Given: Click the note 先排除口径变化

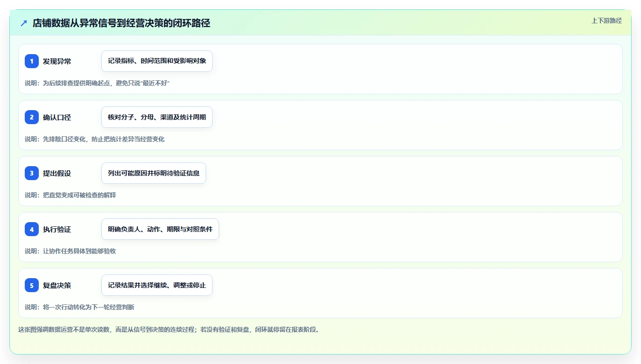Looking at the screenshot, I should 95,139.
